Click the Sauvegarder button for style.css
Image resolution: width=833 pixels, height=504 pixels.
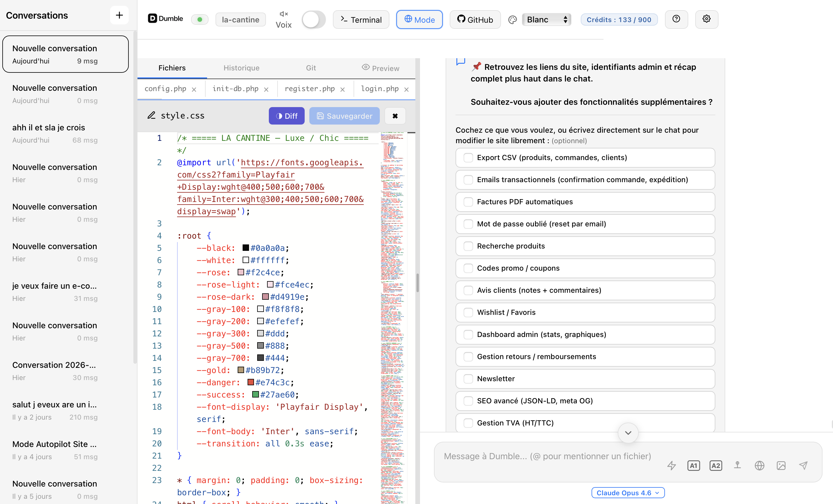coord(344,116)
